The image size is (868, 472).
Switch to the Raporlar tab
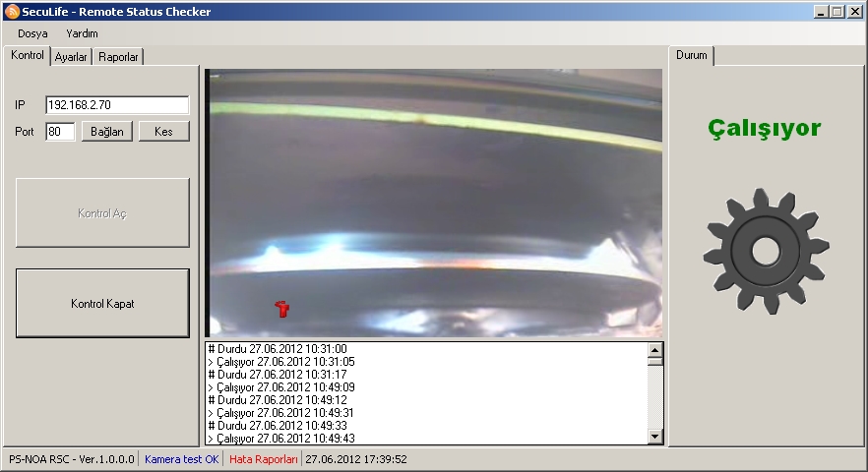[x=118, y=57]
